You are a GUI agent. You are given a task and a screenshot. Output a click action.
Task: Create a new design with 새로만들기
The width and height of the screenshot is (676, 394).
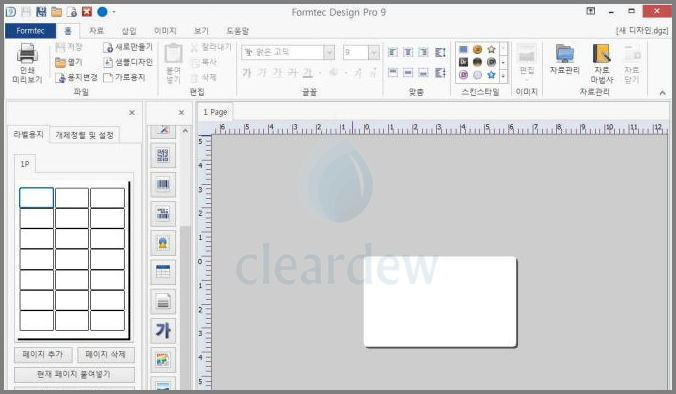point(128,47)
